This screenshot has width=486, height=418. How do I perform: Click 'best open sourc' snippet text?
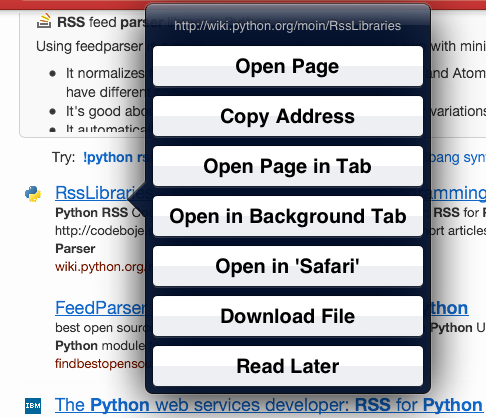click(100, 328)
